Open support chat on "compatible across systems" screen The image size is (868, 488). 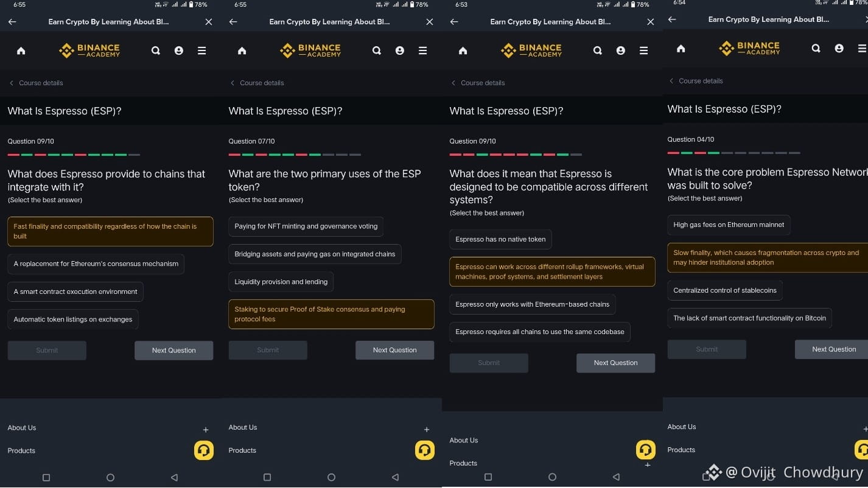tap(646, 450)
